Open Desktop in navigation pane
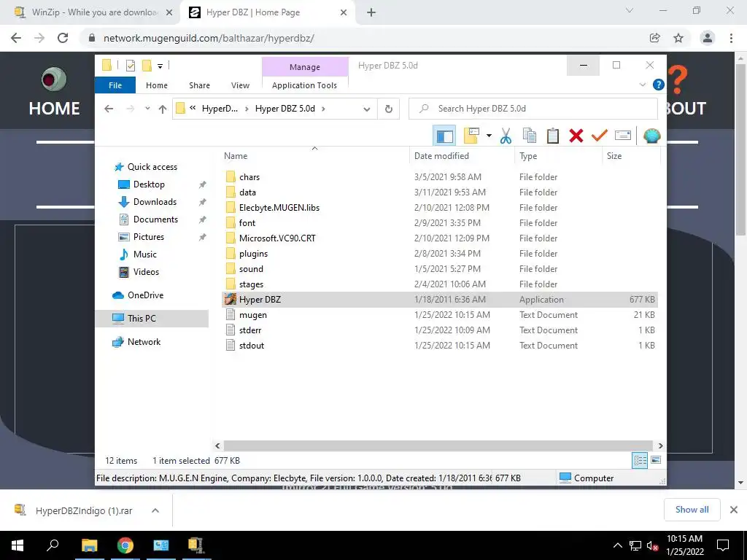 (149, 184)
